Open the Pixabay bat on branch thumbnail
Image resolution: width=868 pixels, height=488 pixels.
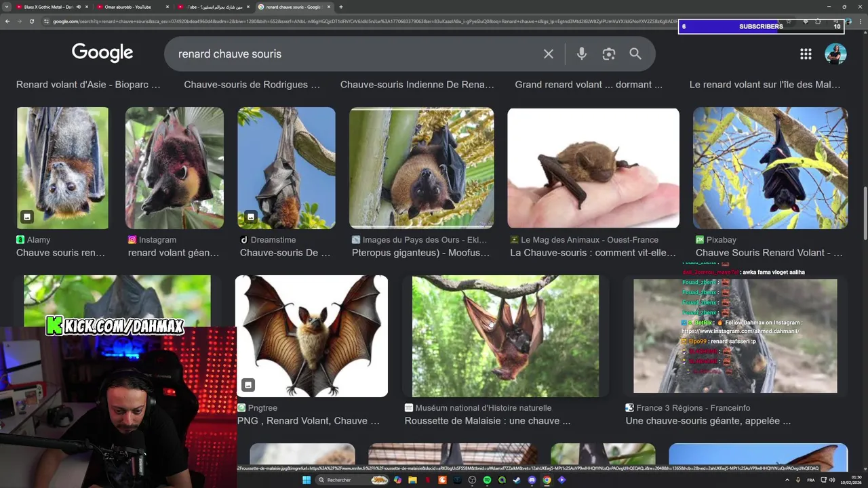(770, 167)
